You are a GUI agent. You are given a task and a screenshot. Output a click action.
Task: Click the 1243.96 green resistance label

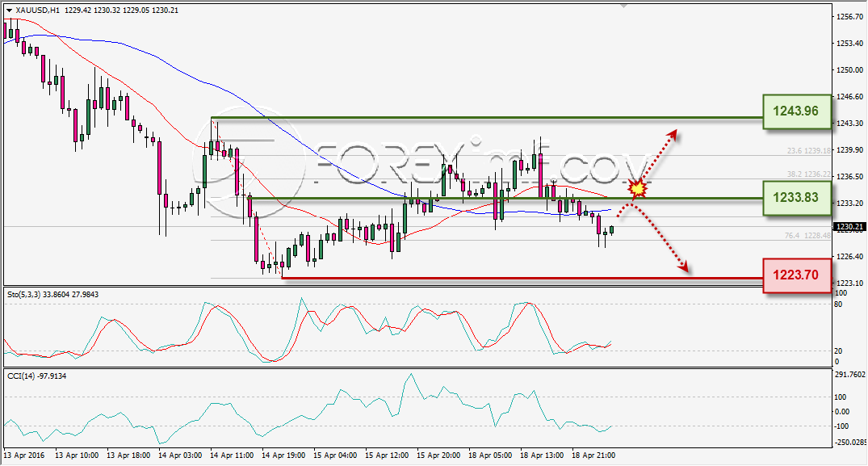(x=797, y=111)
